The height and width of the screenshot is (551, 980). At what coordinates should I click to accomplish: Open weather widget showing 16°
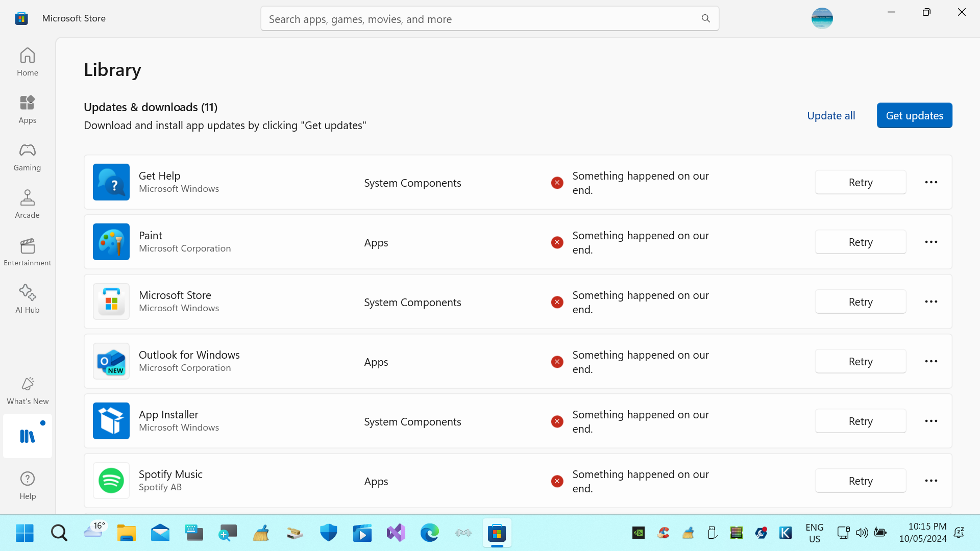(x=95, y=531)
